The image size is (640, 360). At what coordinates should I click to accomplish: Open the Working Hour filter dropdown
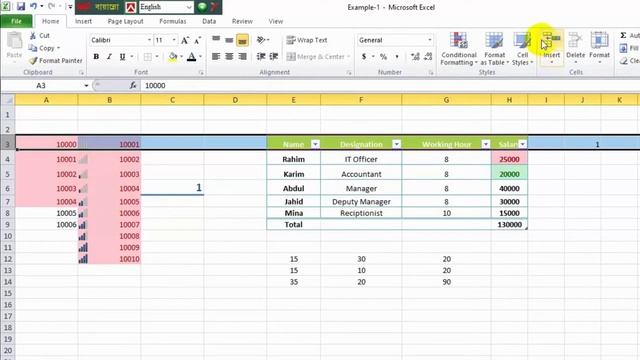pos(485,144)
